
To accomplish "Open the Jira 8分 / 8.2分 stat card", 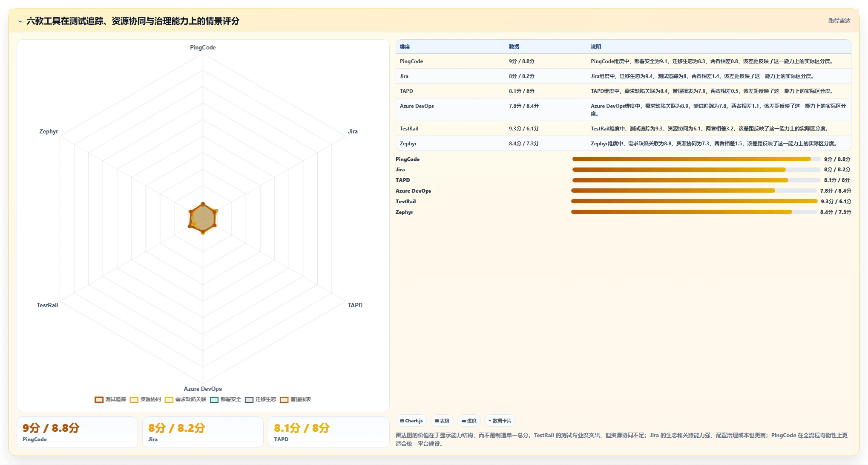I will [x=203, y=432].
